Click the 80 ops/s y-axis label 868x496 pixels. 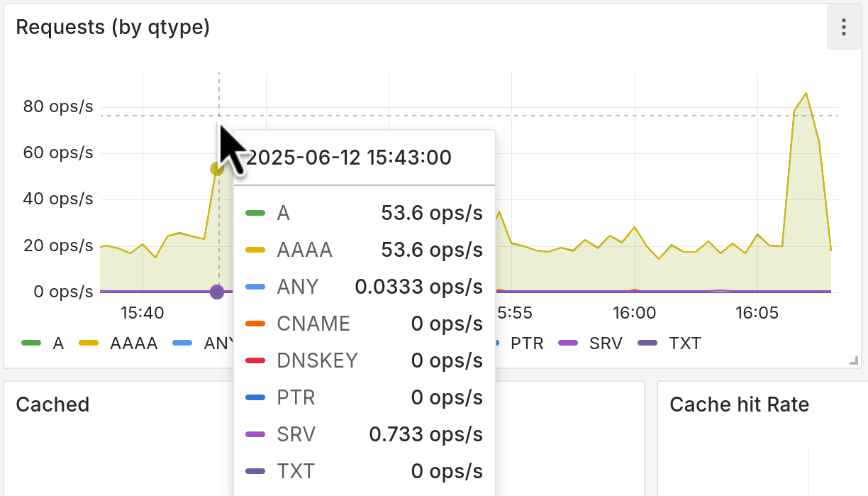click(58, 106)
